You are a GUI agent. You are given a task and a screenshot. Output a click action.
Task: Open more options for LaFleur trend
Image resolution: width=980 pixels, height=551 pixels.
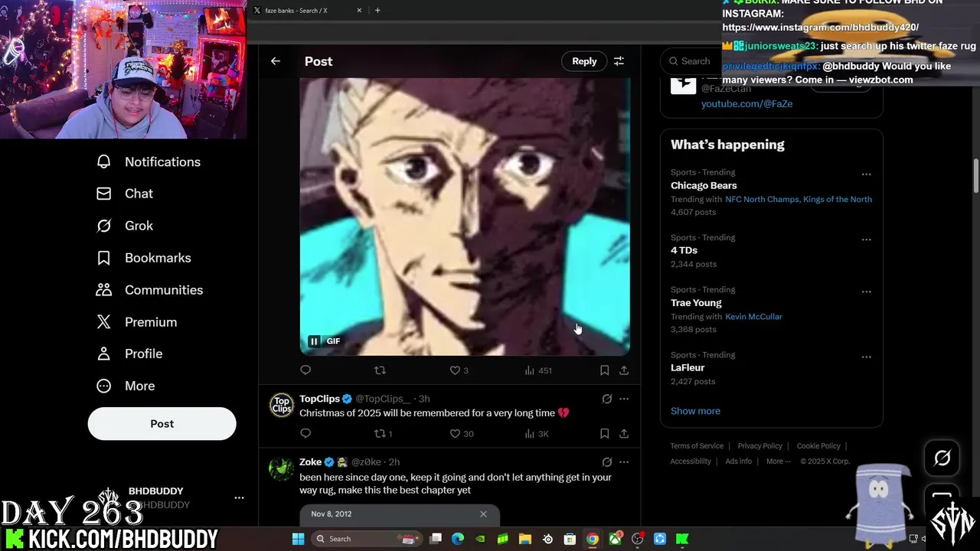point(866,357)
